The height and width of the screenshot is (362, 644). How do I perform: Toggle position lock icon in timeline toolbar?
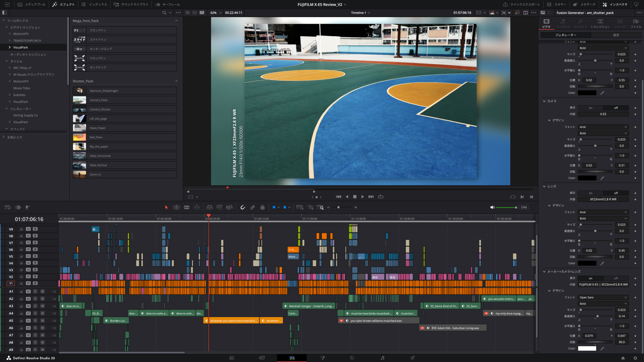(x=263, y=207)
